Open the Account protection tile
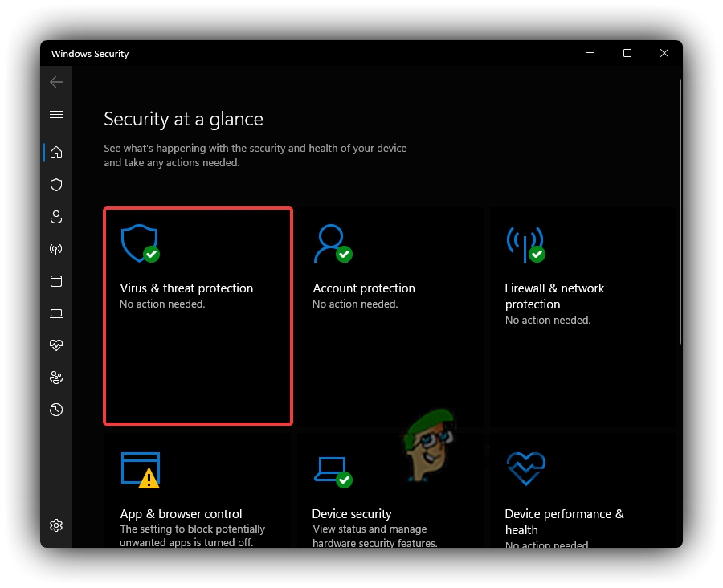723x588 pixels. point(390,316)
